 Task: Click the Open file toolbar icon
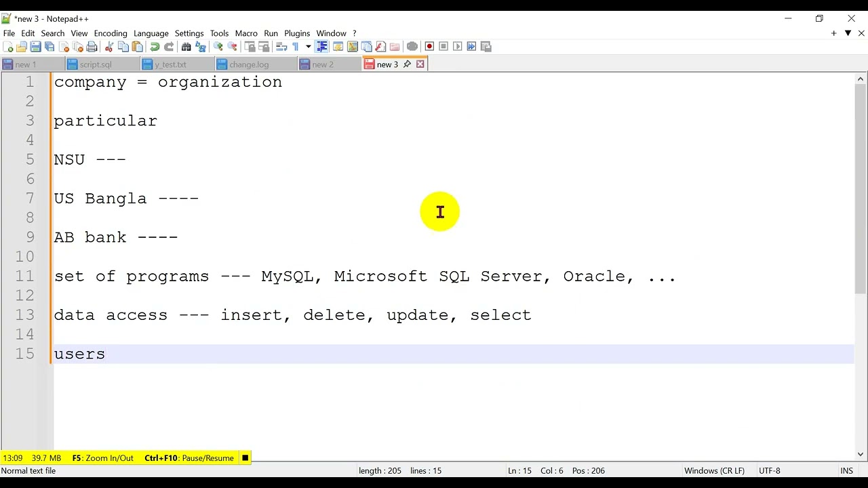[22, 47]
